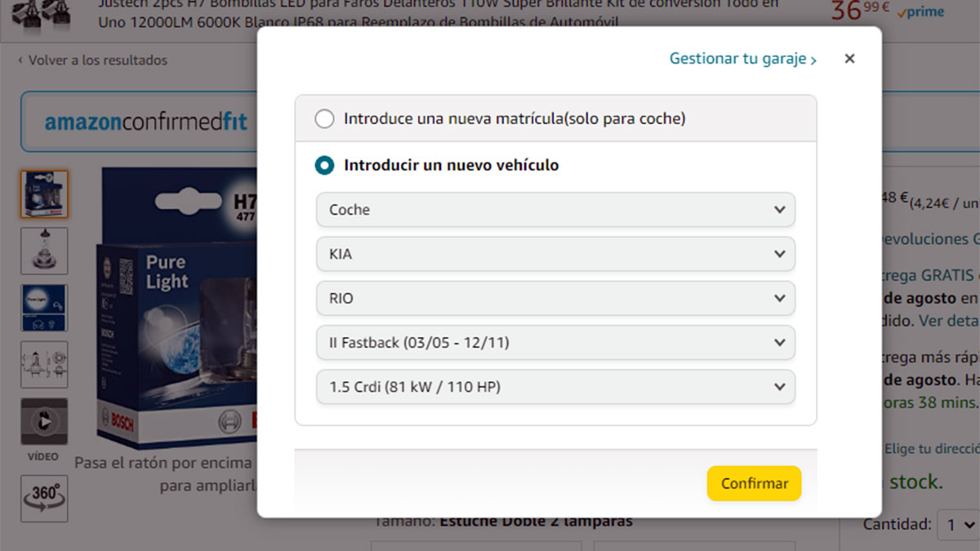The image size is (980, 551).
Task: Select the 'Introduce una nueva matrícula' option
Action: click(x=324, y=119)
